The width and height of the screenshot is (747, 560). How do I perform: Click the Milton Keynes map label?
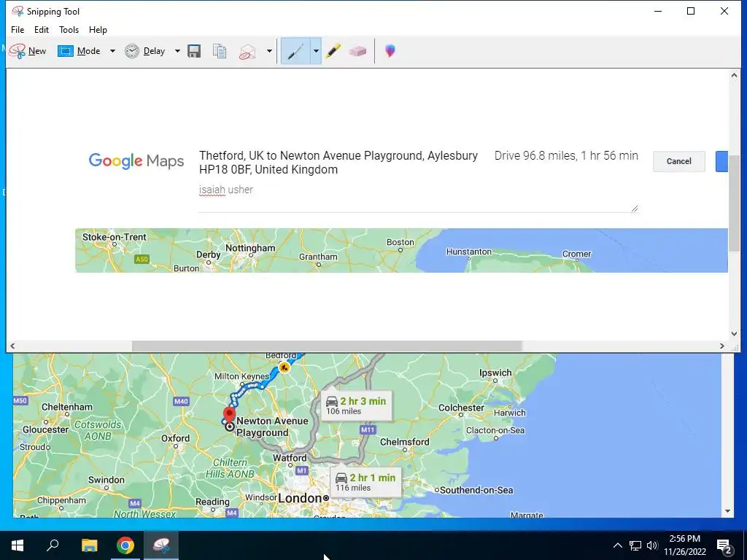241,376
